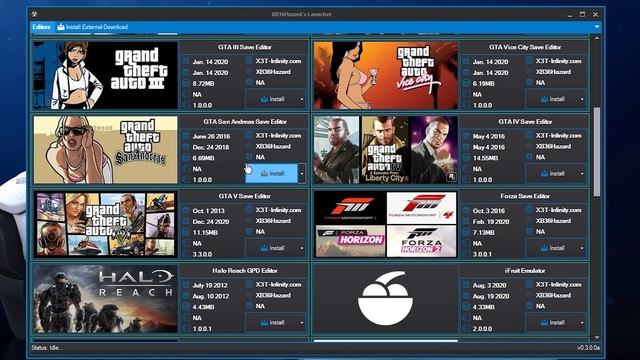Select the Grand Theft Auto V thumbnail
This screenshot has height=360, width=640.
(105, 224)
